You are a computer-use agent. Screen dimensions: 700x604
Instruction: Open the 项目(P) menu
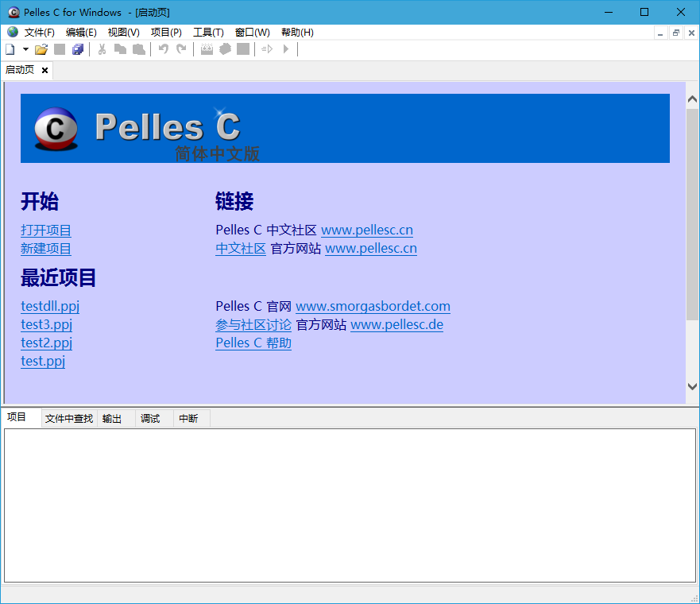point(166,33)
